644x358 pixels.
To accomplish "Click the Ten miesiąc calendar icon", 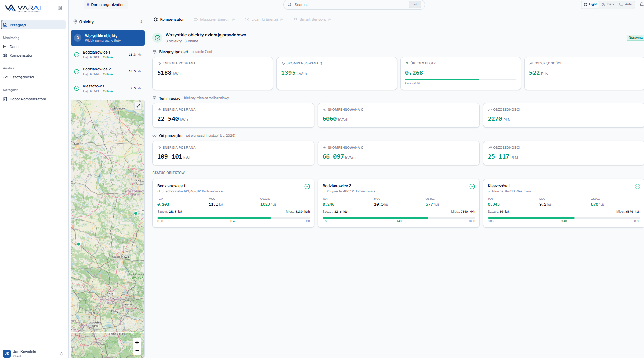I will coord(155,98).
